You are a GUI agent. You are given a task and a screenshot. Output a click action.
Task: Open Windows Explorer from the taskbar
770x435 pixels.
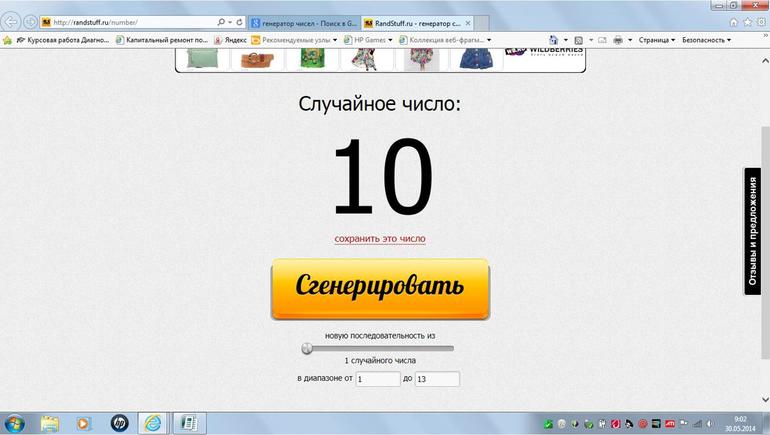click(50, 423)
